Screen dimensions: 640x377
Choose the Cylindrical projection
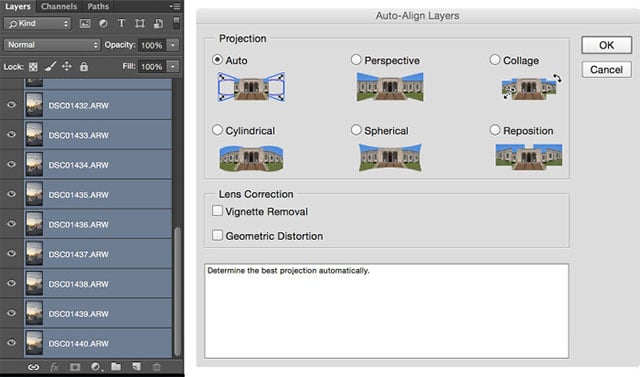coord(217,130)
